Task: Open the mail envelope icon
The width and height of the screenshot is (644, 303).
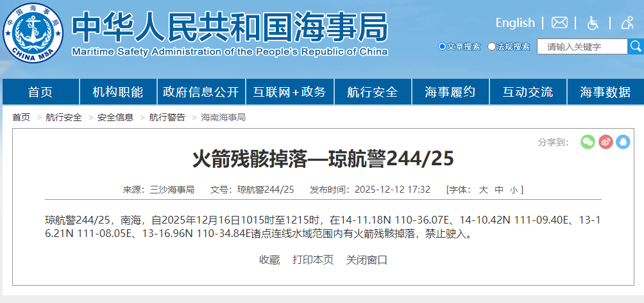Action: 559,23
